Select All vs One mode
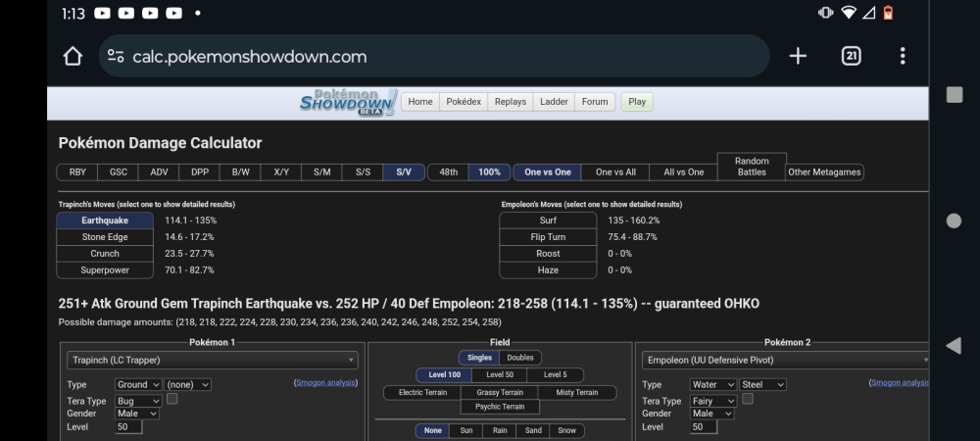 (x=683, y=172)
